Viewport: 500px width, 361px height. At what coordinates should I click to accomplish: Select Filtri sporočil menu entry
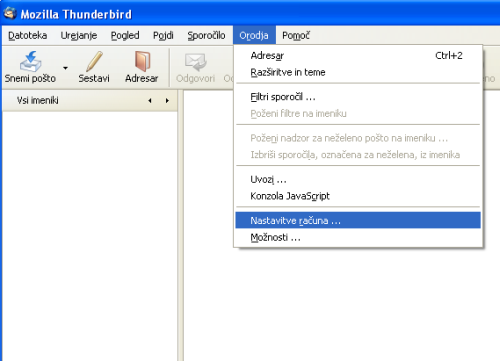(x=358, y=97)
